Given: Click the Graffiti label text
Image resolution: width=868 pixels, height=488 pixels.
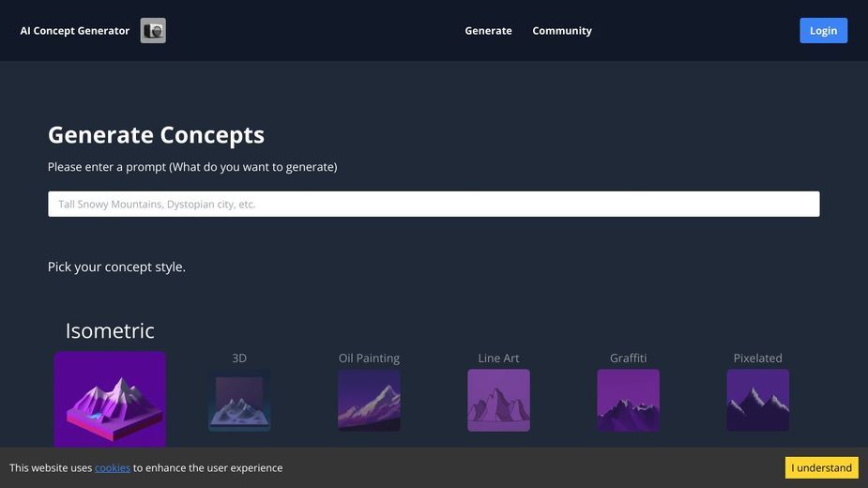Looking at the screenshot, I should coord(628,358).
